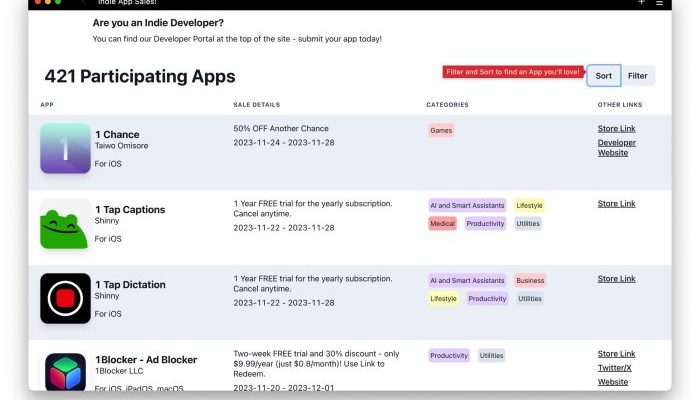This screenshot has width=700, height=400.
Task: Open the 1Blocker cube app icon
Action: 65,371
